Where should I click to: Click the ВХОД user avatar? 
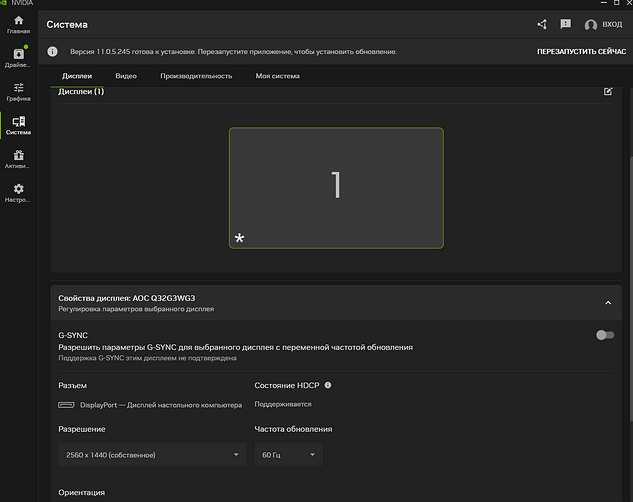tap(590, 25)
